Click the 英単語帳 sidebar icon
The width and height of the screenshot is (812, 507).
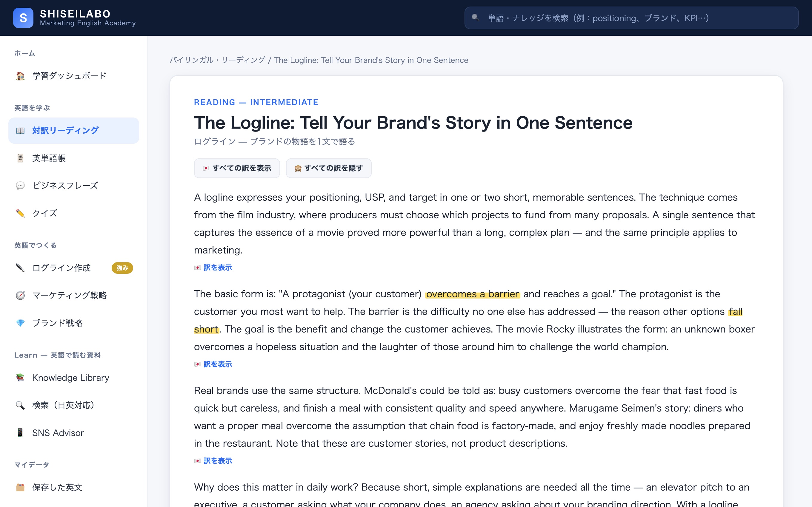(20, 158)
